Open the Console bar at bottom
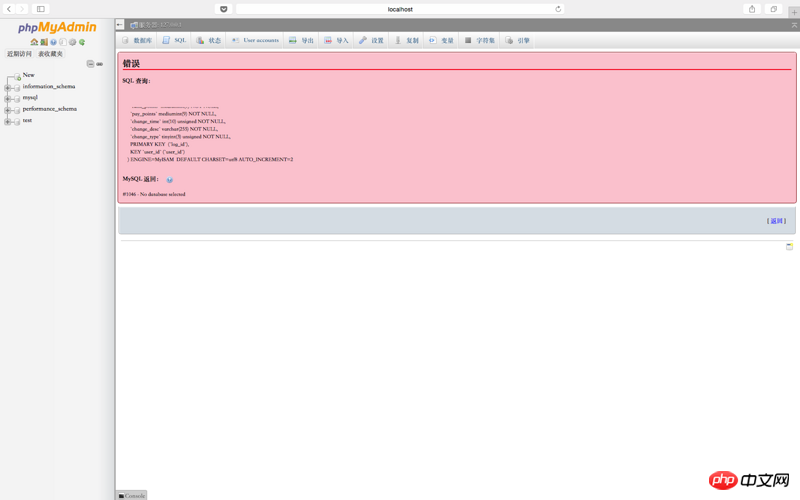800x500 pixels. pos(132,495)
